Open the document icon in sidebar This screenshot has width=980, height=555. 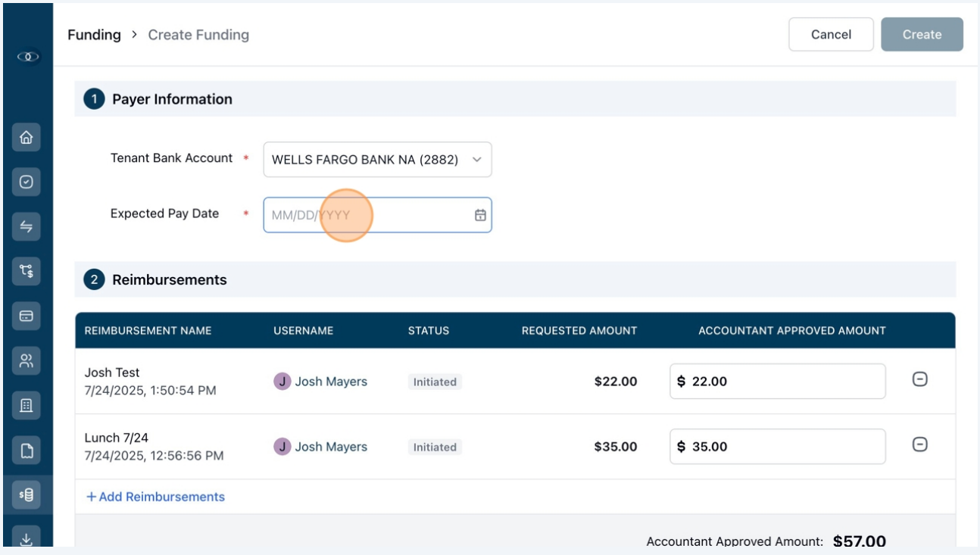[27, 451]
